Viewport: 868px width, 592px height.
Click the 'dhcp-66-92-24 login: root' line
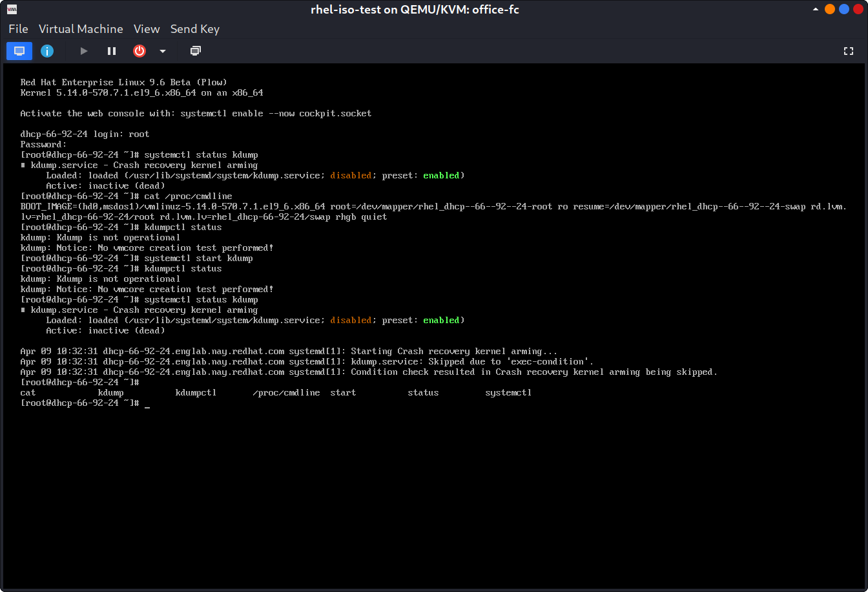click(x=85, y=134)
